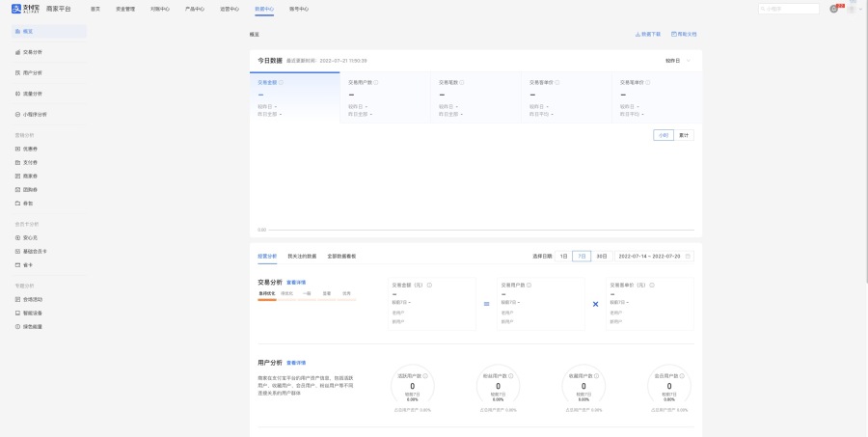Open 安心充 icon in sidebar

tap(17, 237)
